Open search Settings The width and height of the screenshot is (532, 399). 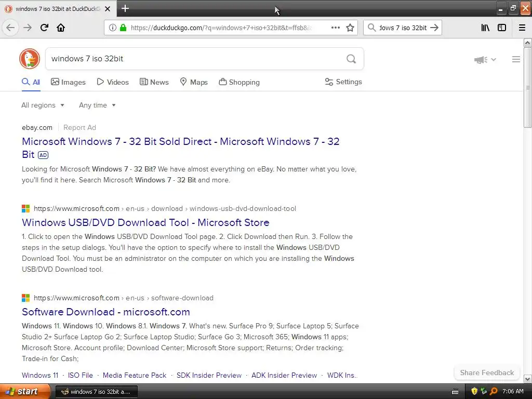coord(343,82)
